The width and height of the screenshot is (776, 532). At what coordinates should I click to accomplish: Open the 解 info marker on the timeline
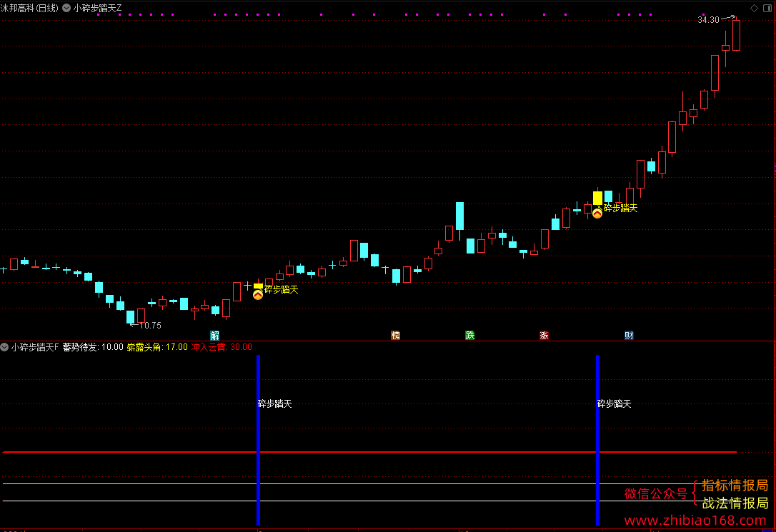pos(215,335)
